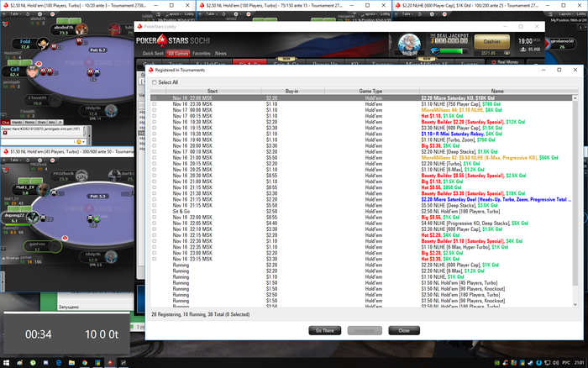Click the volume icon in system tray

coord(555,363)
